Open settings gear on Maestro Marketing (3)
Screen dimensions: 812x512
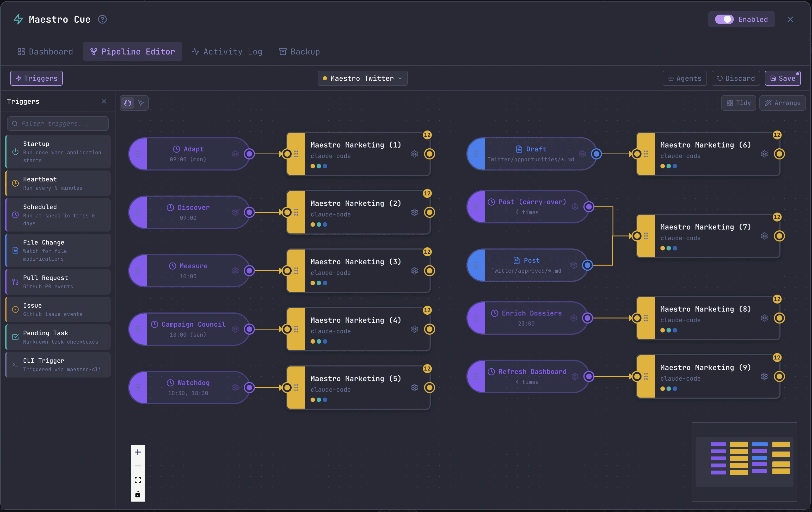414,271
